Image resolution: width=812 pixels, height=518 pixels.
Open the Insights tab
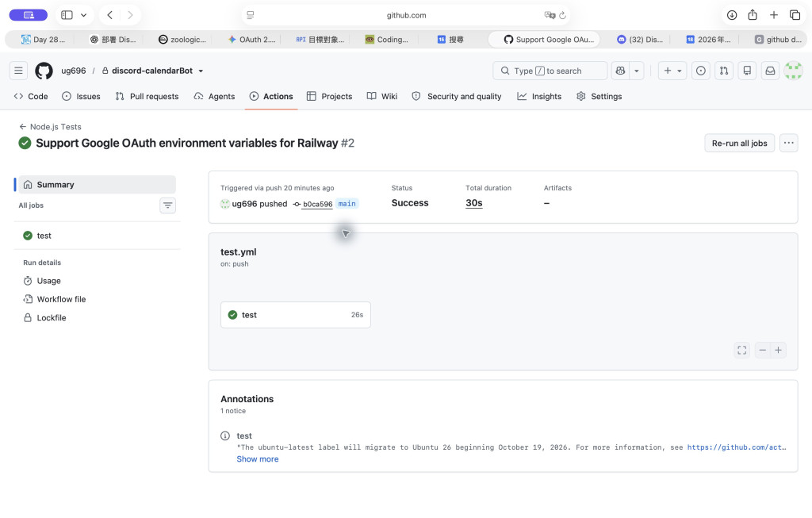tap(539, 96)
